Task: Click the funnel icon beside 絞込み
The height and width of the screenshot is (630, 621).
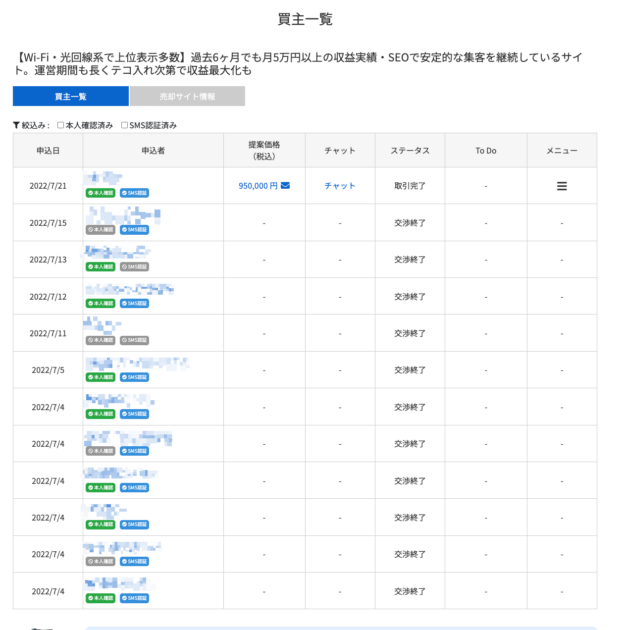Action: [x=16, y=125]
